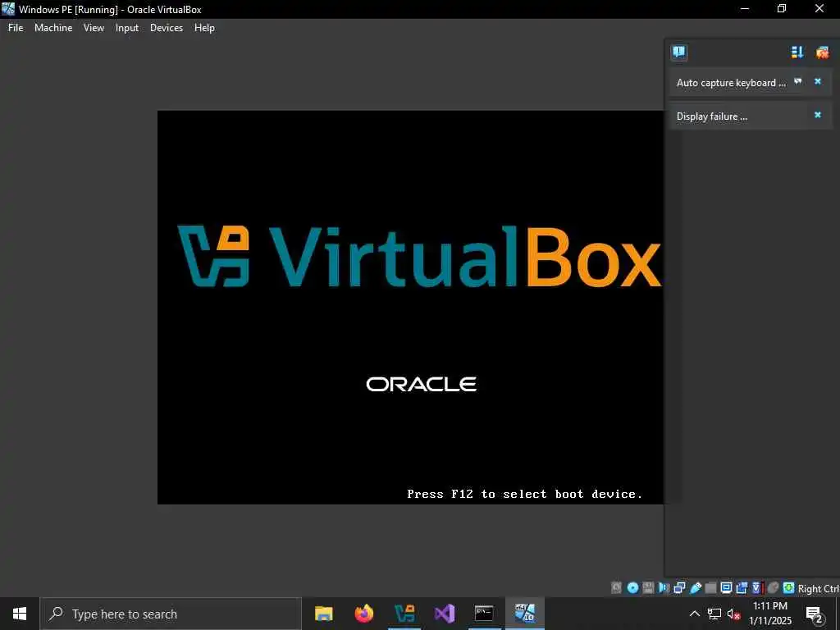Open the Devices menu

coord(166,28)
